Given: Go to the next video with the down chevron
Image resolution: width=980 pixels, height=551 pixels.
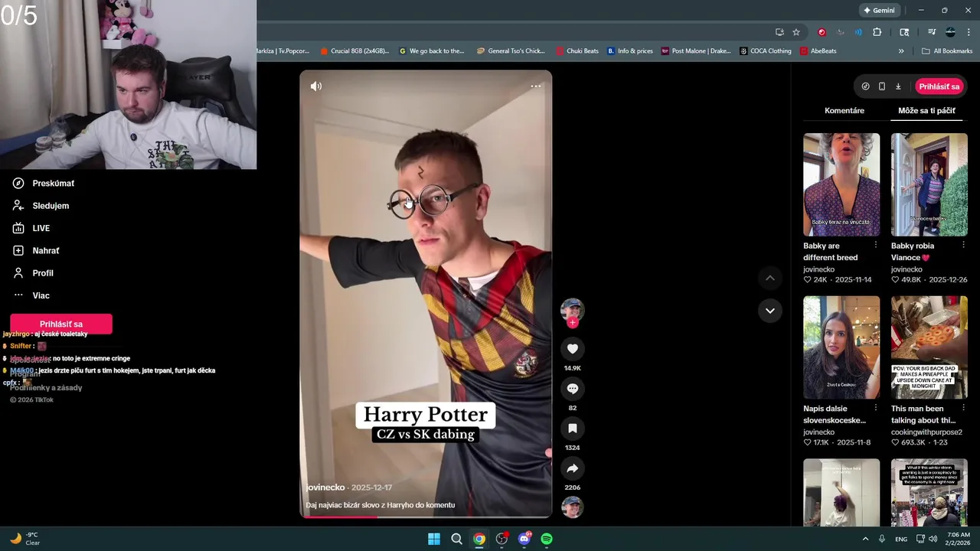Looking at the screenshot, I should click(x=770, y=311).
